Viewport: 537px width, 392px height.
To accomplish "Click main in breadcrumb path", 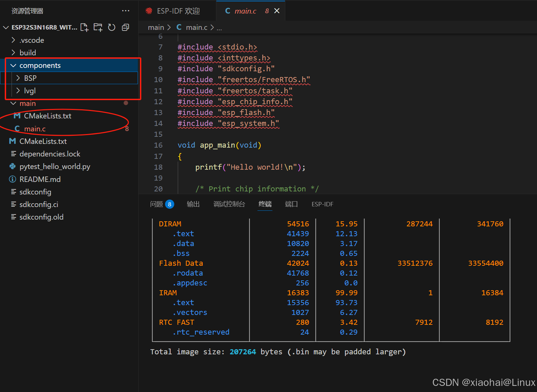I will coord(156,27).
